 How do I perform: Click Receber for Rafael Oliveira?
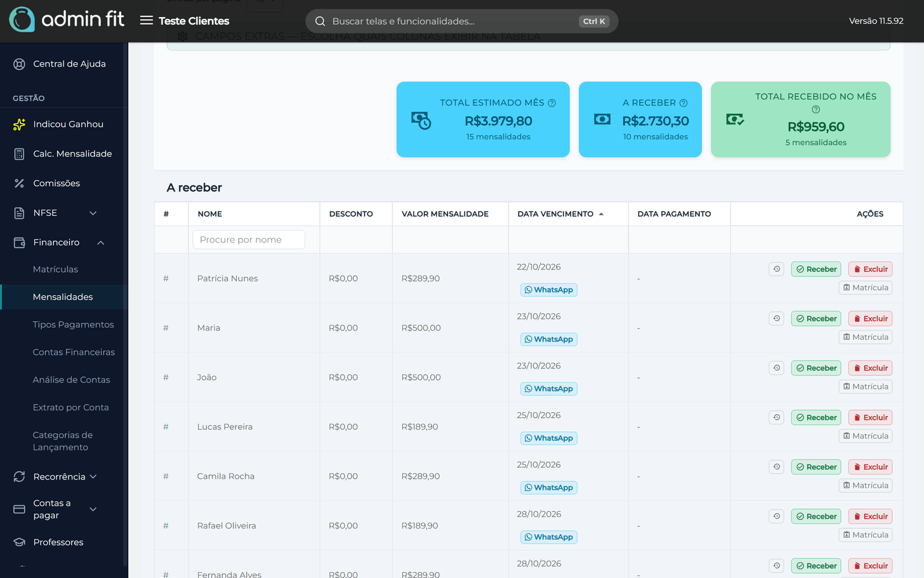[x=816, y=516]
